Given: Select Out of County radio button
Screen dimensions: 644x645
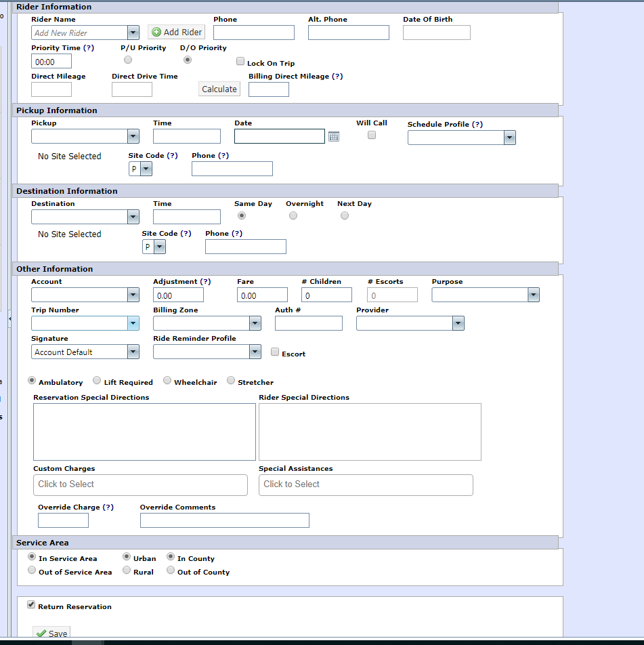Looking at the screenshot, I should (x=171, y=570).
